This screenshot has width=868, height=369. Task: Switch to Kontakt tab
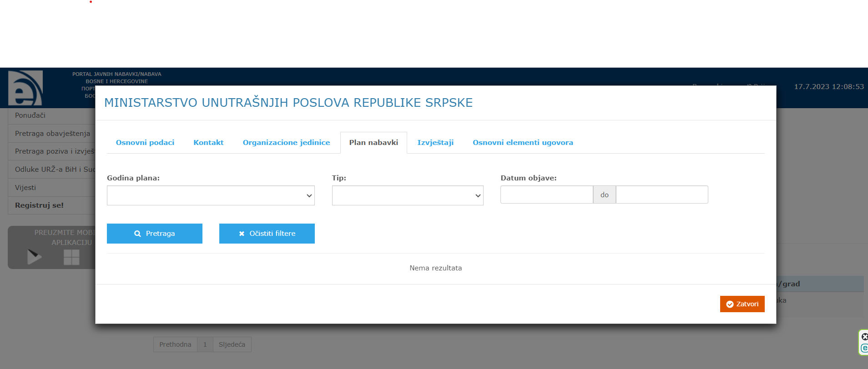tap(208, 143)
